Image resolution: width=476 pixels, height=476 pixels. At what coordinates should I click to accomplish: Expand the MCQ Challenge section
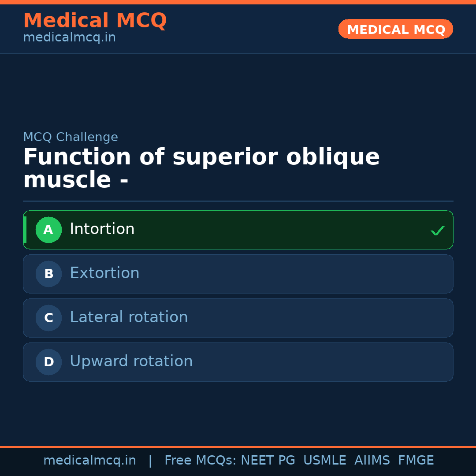[x=71, y=137]
